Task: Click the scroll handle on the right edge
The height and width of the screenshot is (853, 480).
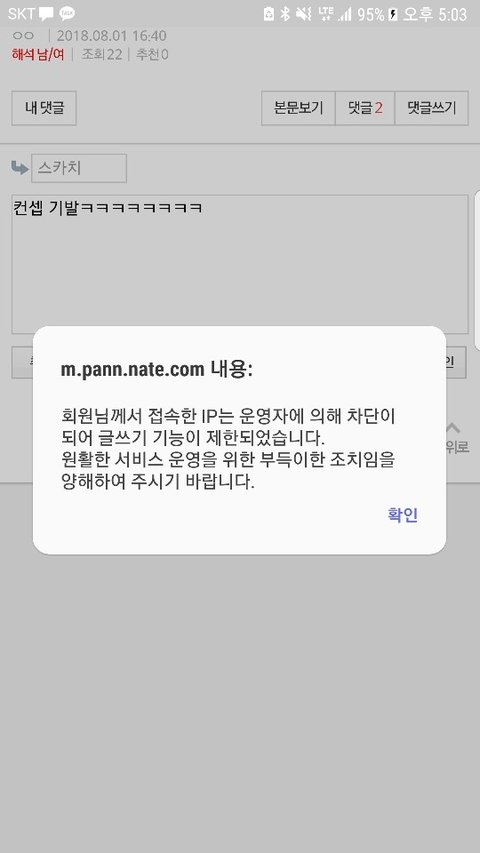Action: 477,270
